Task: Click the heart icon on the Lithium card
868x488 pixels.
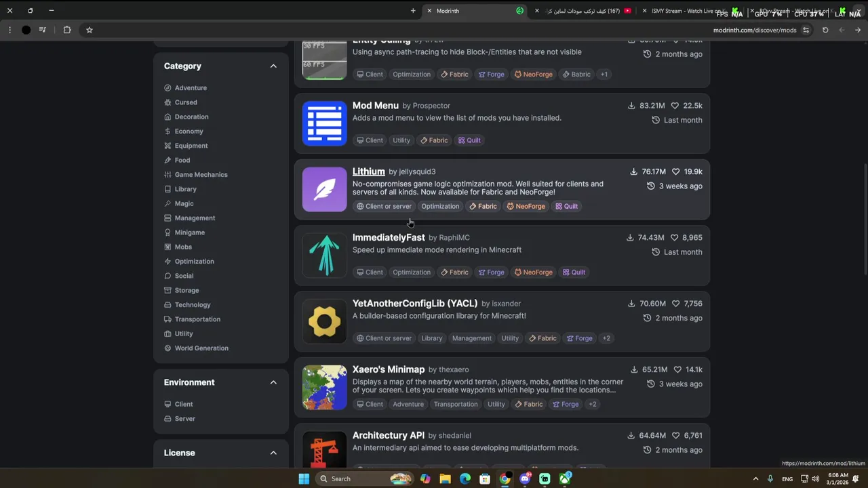Action: pyautogui.click(x=675, y=171)
